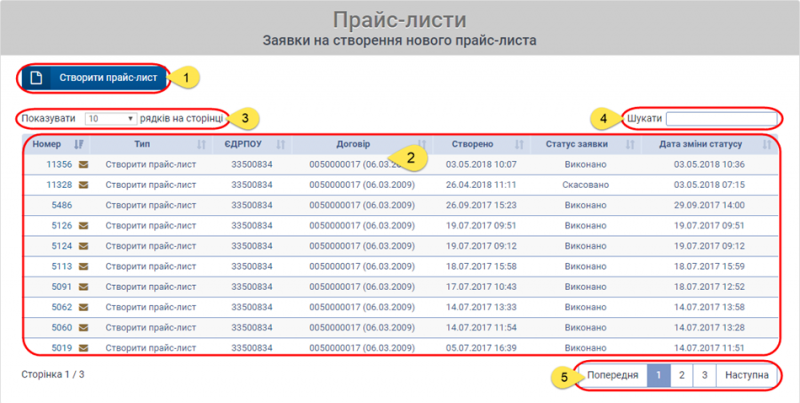Click status date 29.09.2017 14:00

(x=709, y=205)
